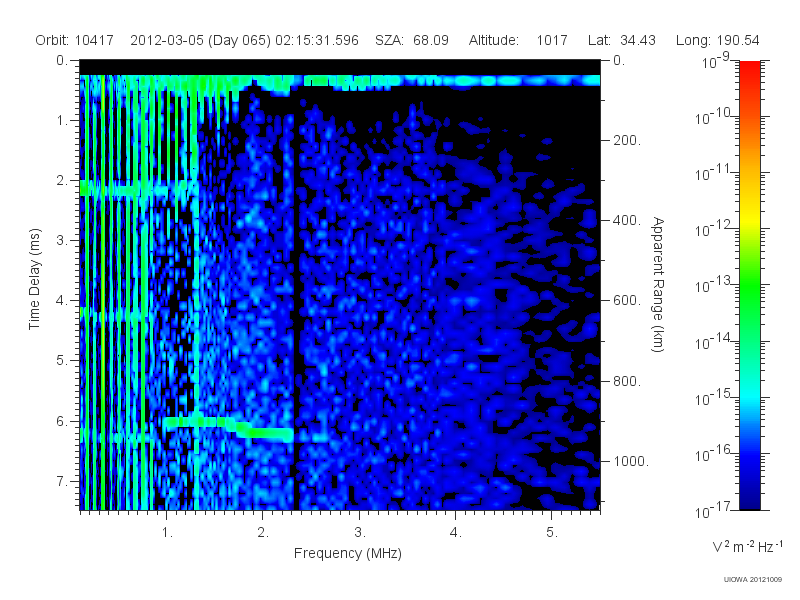Click the 'Frequency (MHz)' axis label
The height and width of the screenshot is (600, 800).
347,554
